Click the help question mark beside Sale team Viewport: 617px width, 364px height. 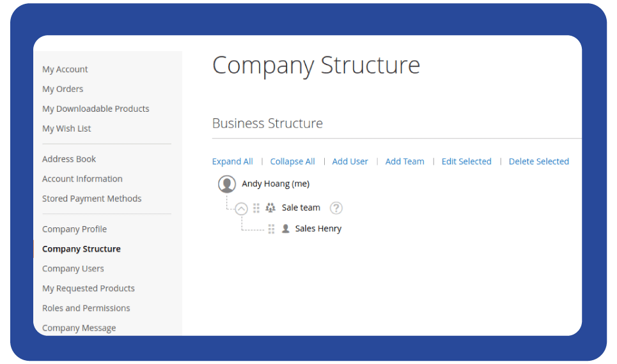click(x=336, y=208)
